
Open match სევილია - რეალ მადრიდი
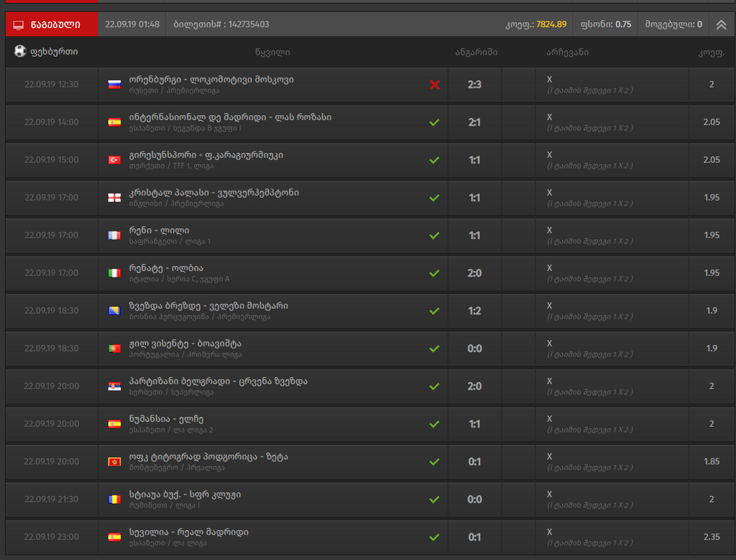(189, 532)
